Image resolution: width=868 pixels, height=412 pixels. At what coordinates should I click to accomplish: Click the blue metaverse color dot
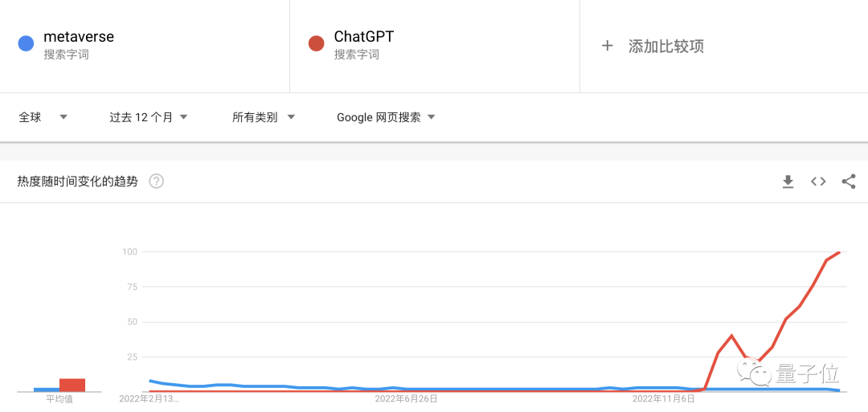[x=26, y=43]
